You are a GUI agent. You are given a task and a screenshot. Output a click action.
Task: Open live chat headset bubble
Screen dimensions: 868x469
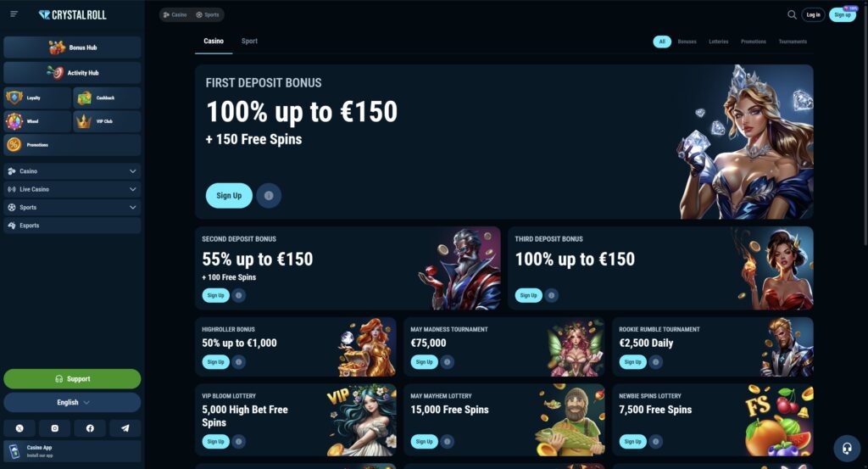tap(847, 448)
